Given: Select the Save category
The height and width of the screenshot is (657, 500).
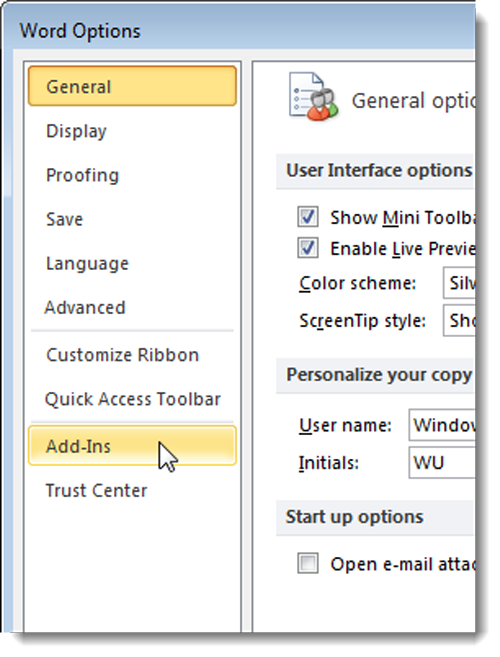Looking at the screenshot, I should click(x=132, y=219).
